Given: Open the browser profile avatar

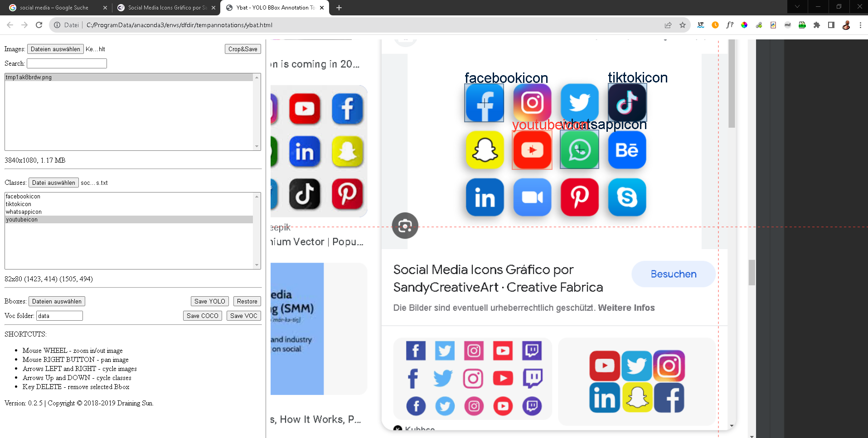Looking at the screenshot, I should pos(846,25).
